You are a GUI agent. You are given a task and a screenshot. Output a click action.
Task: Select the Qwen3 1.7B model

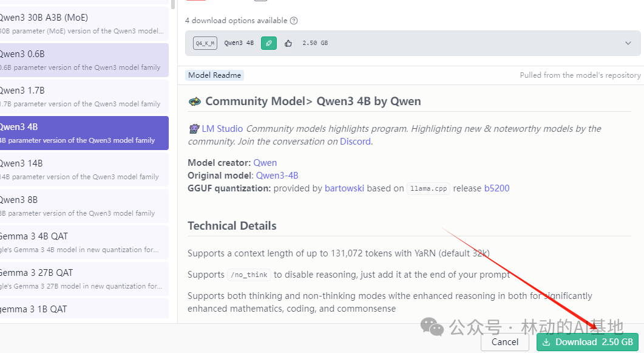[x=84, y=97]
